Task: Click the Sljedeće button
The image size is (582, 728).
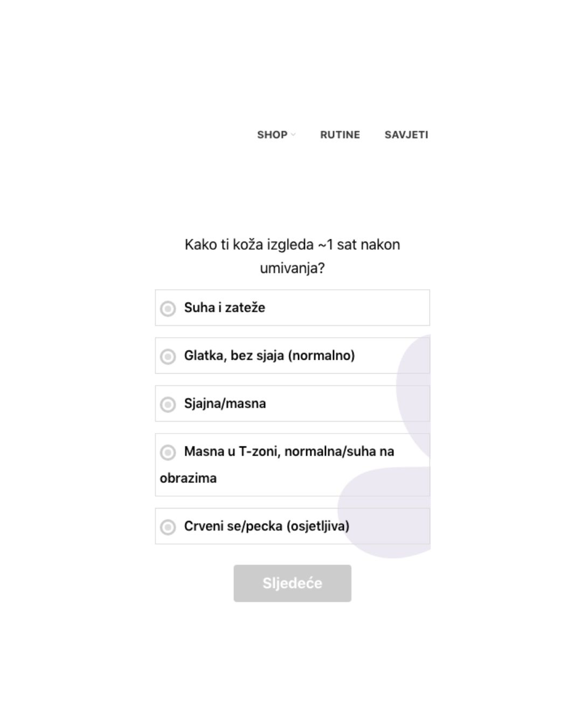Action: (x=292, y=583)
